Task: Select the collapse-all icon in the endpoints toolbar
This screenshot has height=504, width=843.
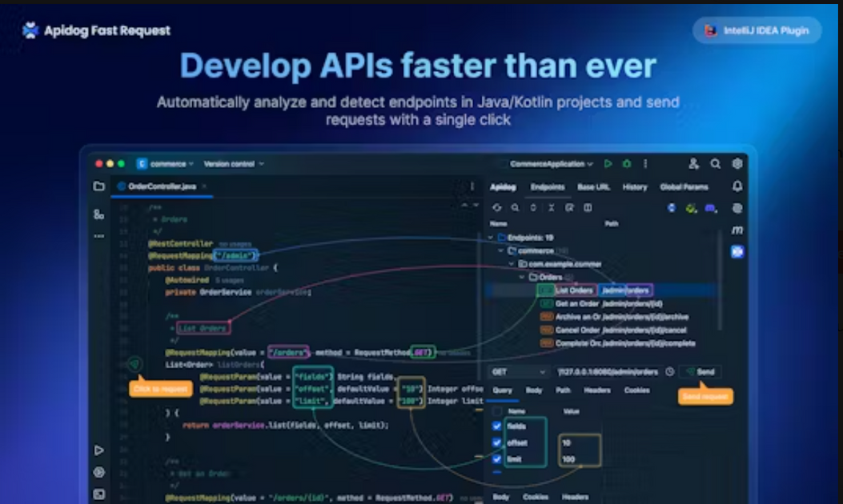Action: click(x=550, y=208)
